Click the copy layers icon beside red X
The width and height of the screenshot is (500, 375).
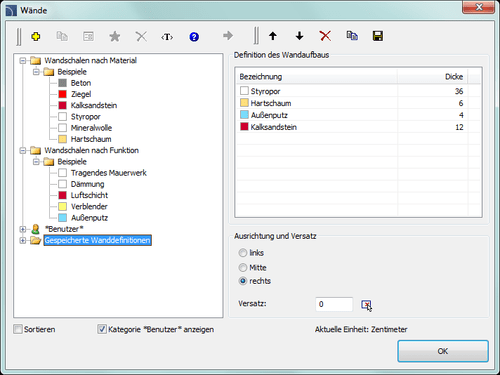[352, 35]
